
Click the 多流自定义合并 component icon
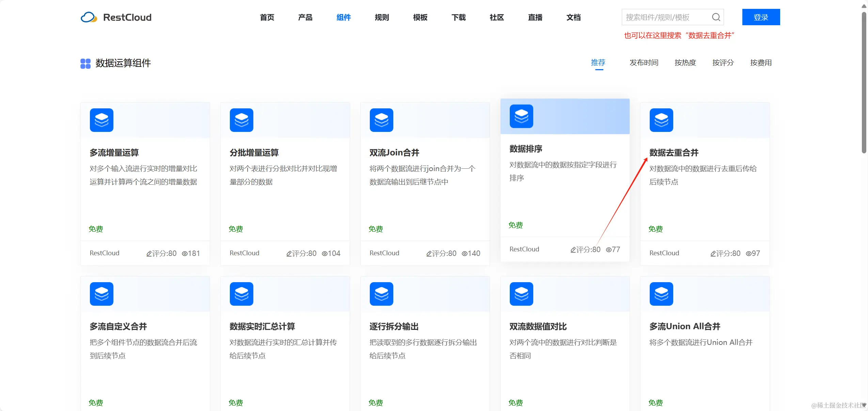tap(101, 294)
